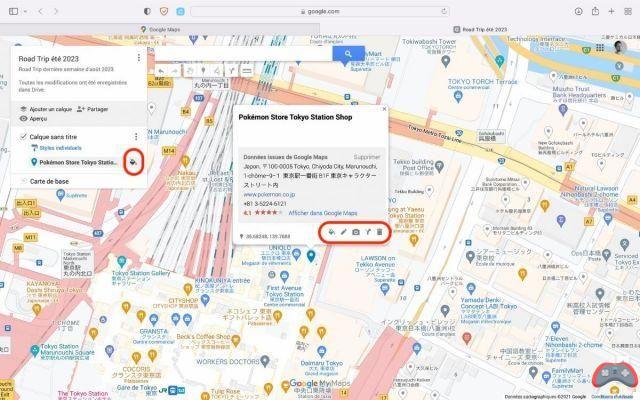
Task: Click the TOKYO TORCH Terrace map label
Action: [x=482, y=82]
